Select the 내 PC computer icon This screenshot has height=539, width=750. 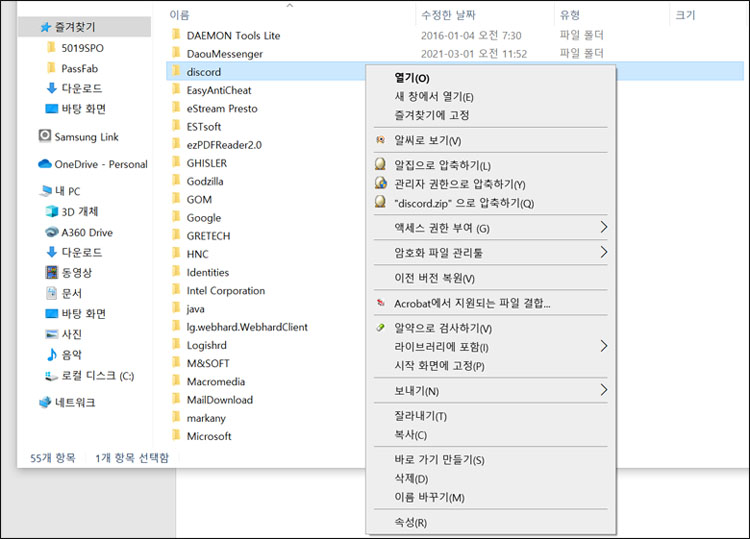click(46, 191)
